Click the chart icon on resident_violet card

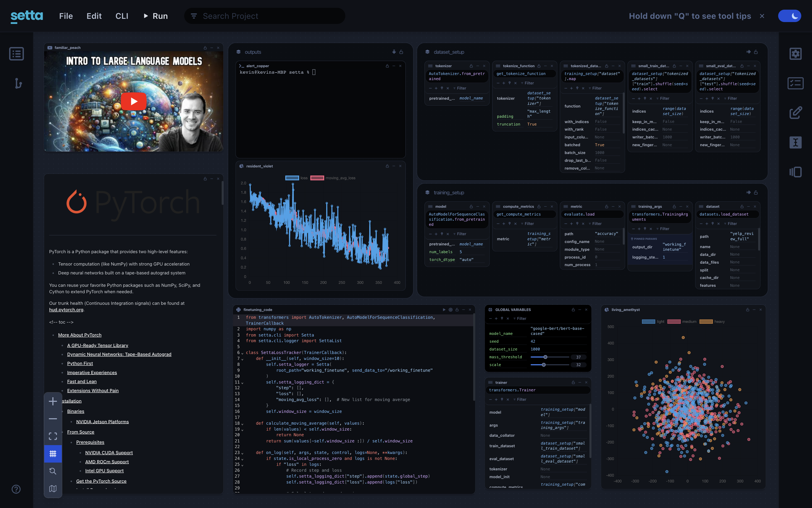click(x=241, y=166)
